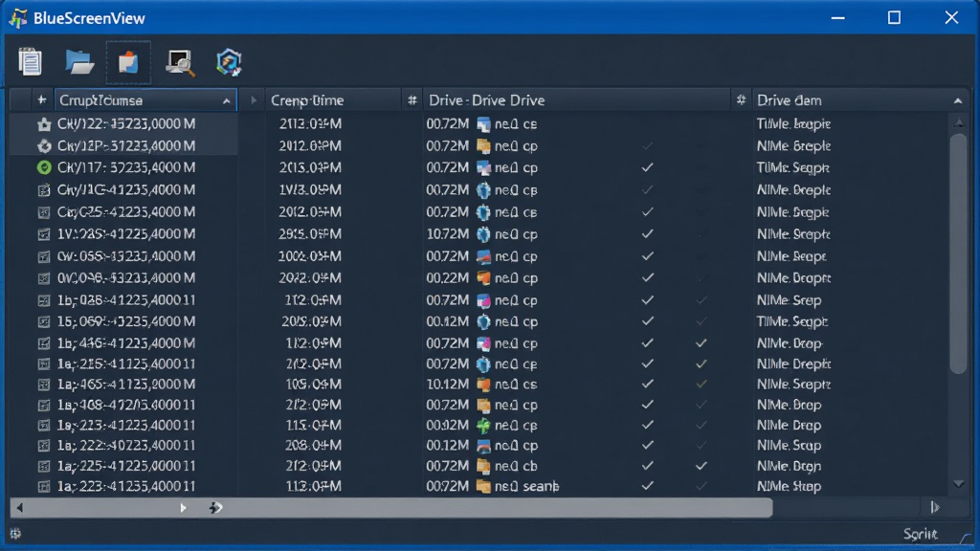The height and width of the screenshot is (551, 980).
Task: Click drive icon in CKY/117 row
Action: tap(483, 168)
